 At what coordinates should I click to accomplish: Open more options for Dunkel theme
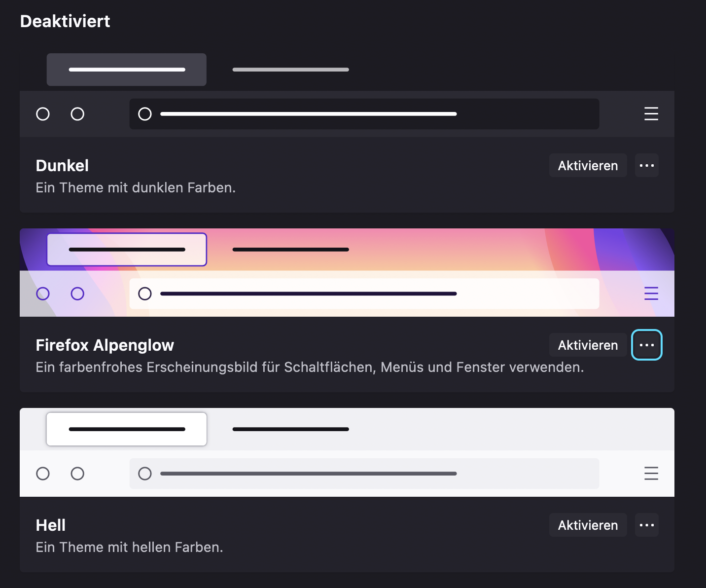(x=647, y=165)
